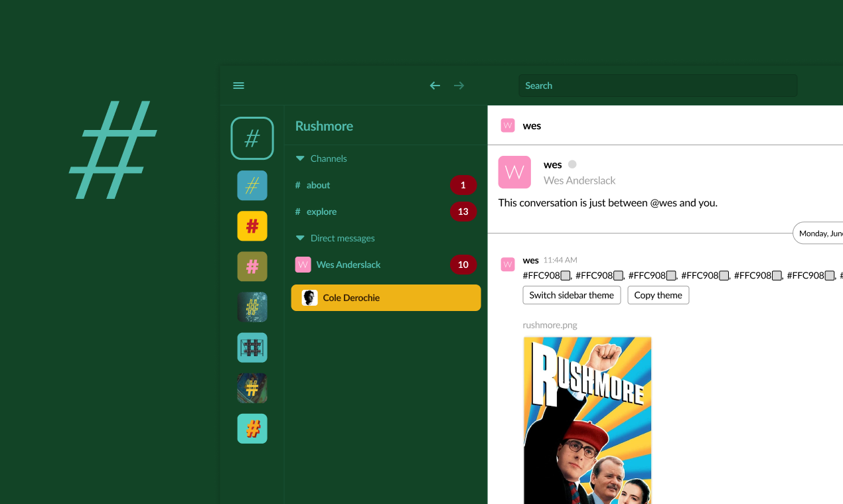Image resolution: width=843 pixels, height=504 pixels.
Task: Switch to yellow workspace with red hash
Action: (x=252, y=226)
